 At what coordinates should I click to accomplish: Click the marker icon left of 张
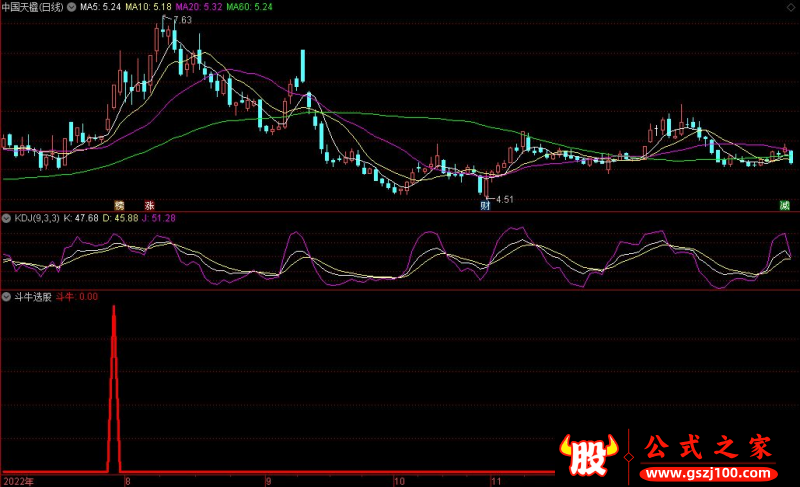point(119,205)
